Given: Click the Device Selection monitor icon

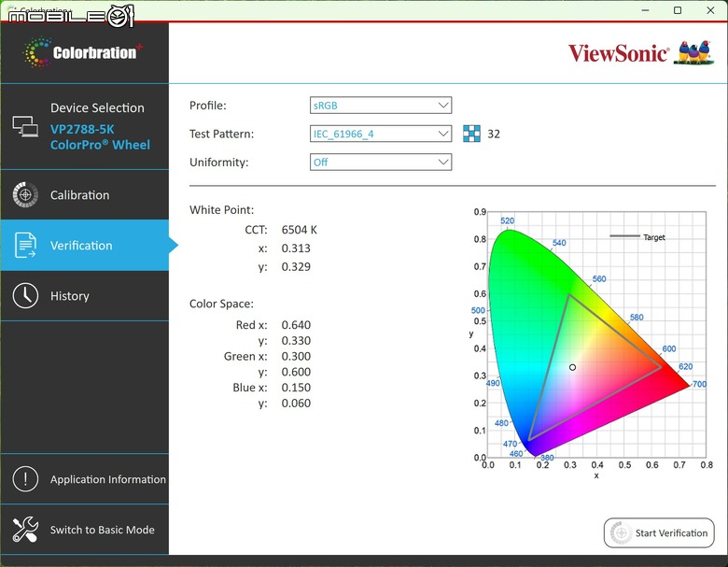Looking at the screenshot, I should 25,126.
